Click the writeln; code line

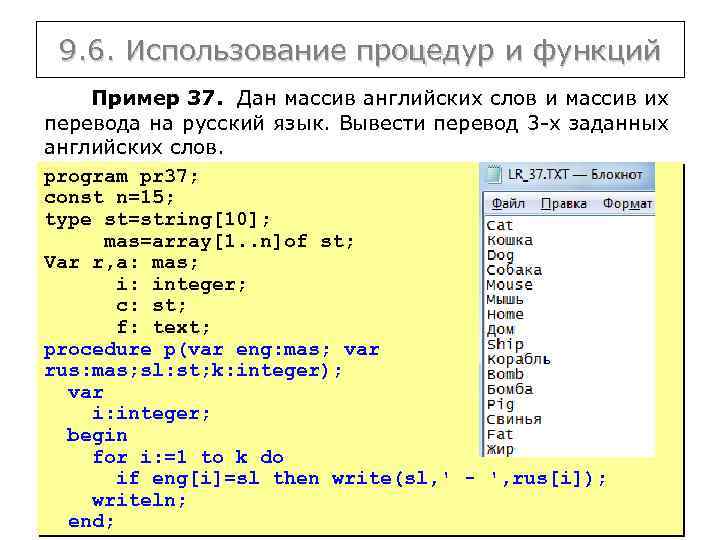[x=139, y=501]
